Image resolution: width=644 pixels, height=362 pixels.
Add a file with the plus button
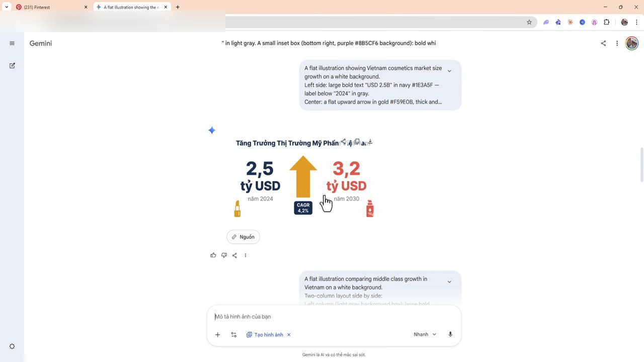click(217, 335)
